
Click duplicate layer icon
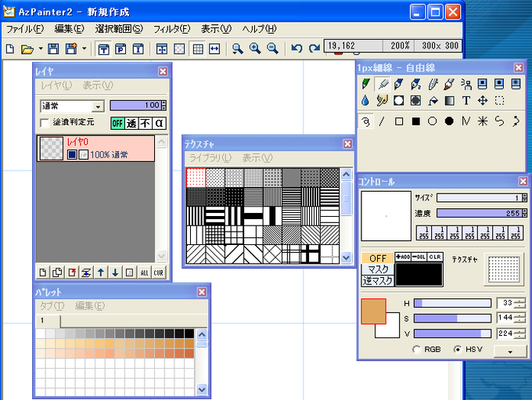57,272
